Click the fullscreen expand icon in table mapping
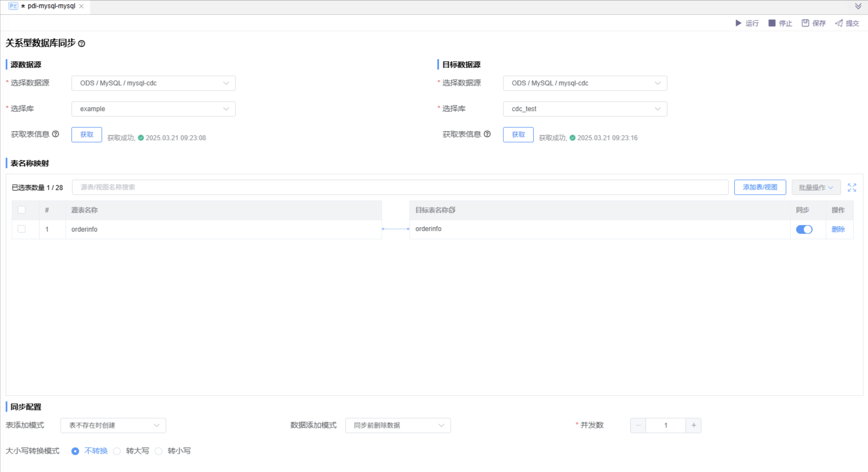This screenshot has height=472, width=868. 852,188
